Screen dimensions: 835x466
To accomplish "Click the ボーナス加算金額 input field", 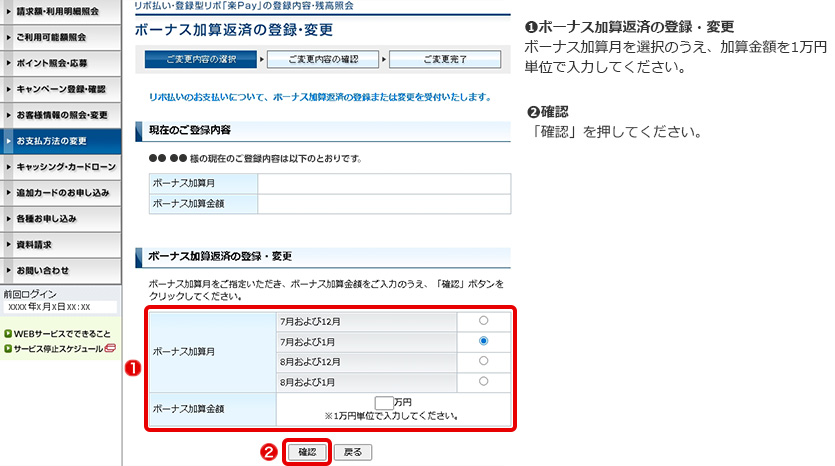I will point(384,403).
